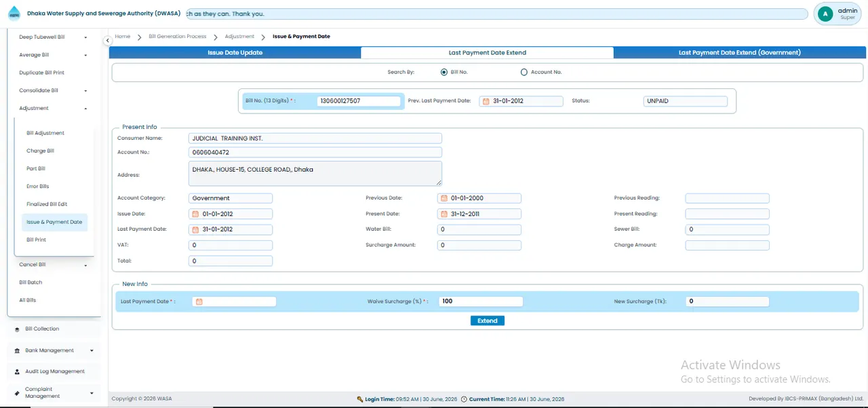Click the Bill Collection sidebar icon
Viewport: 868px width, 408px height.
[16, 329]
